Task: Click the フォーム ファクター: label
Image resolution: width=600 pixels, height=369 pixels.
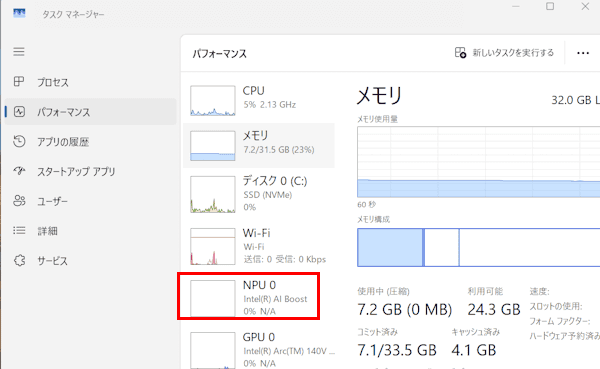Action: pos(560,321)
